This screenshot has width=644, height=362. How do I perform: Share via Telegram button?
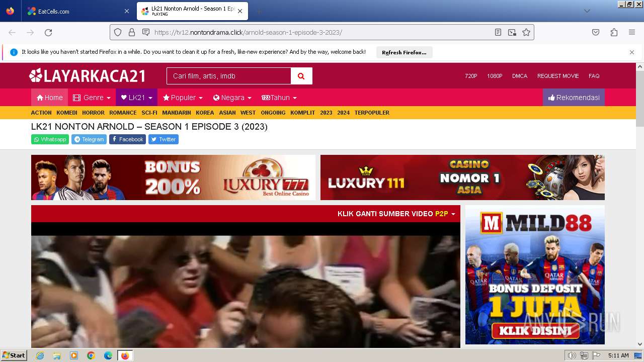tap(89, 139)
